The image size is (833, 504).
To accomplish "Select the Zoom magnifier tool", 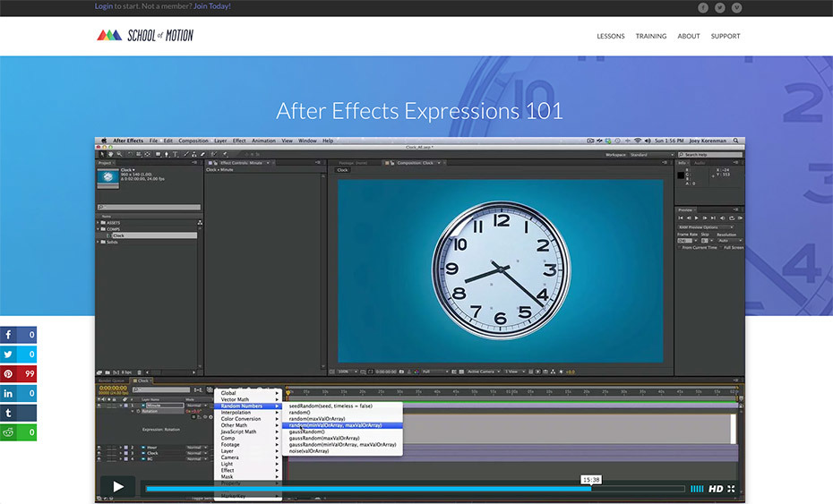I will (119, 154).
